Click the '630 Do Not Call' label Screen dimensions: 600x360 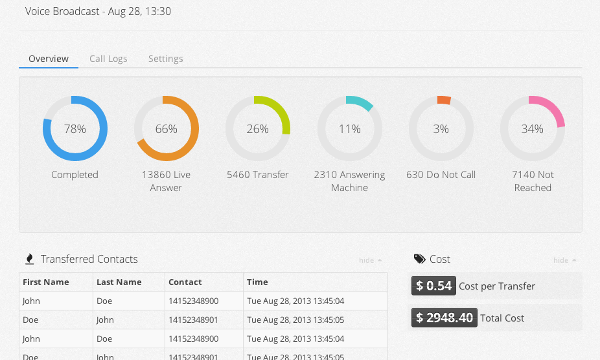pyautogui.click(x=441, y=174)
